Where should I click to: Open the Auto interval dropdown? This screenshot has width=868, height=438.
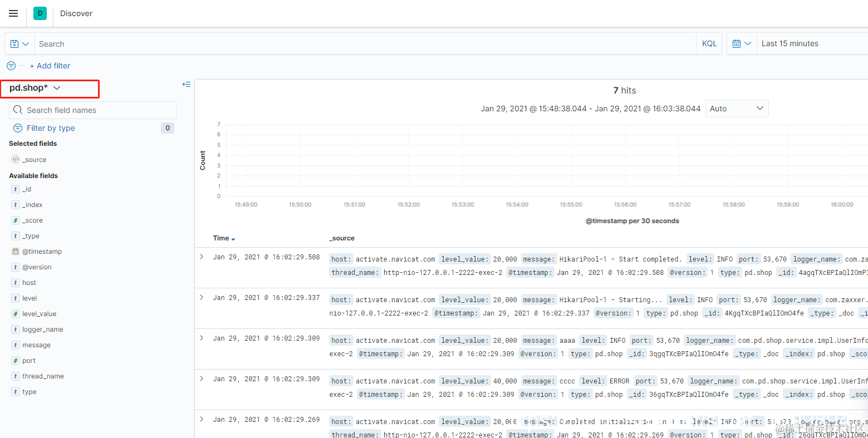click(x=737, y=109)
